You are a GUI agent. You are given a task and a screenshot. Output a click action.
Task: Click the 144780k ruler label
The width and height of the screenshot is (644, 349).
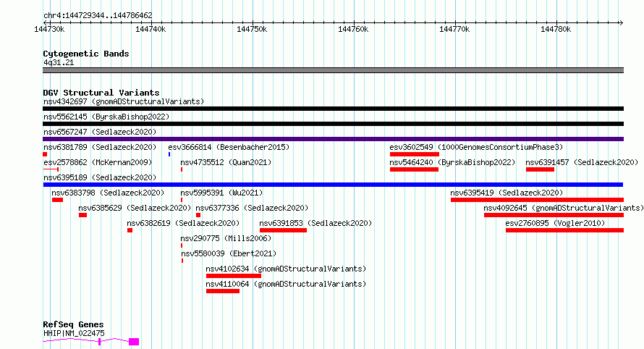point(556,29)
